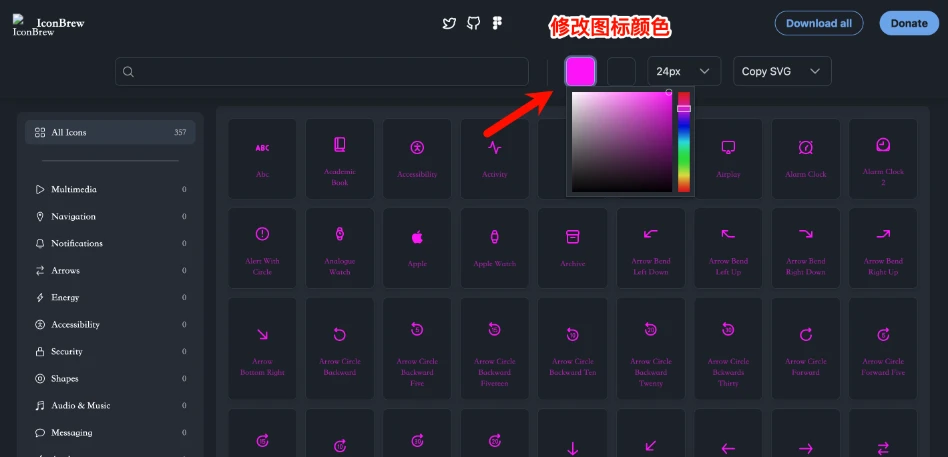948x457 pixels.
Task: Pick the Arrow Bend Right Up icon
Action: pos(883,248)
